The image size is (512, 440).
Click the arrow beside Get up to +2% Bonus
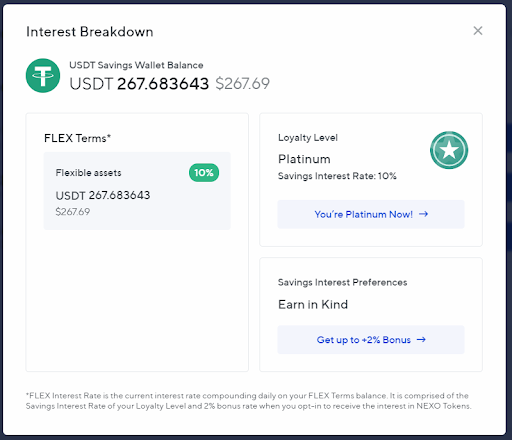421,339
